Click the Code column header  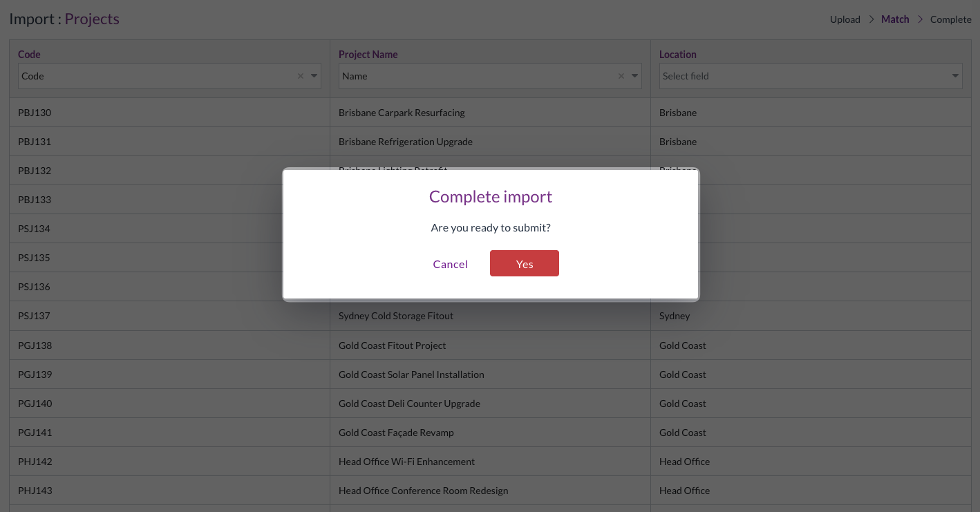click(29, 55)
